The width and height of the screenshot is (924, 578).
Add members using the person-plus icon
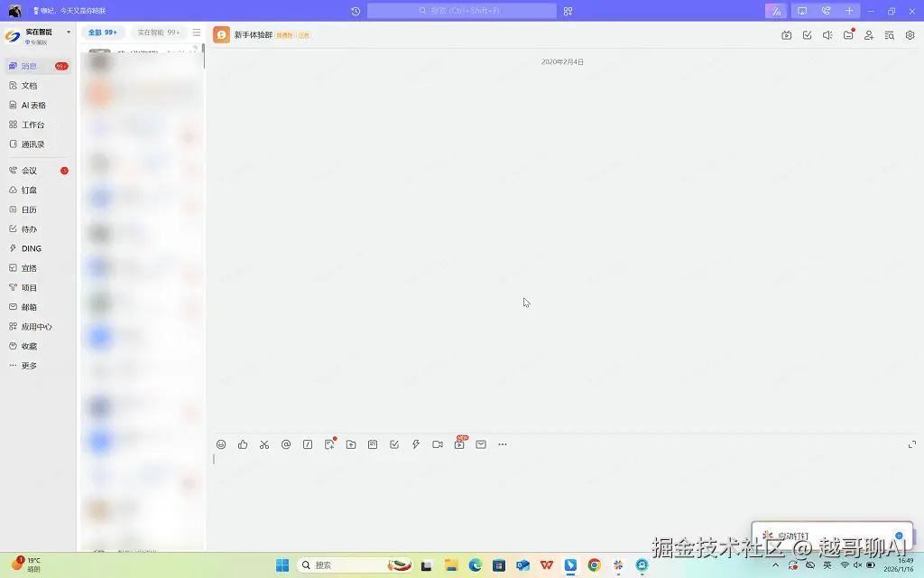click(x=869, y=35)
